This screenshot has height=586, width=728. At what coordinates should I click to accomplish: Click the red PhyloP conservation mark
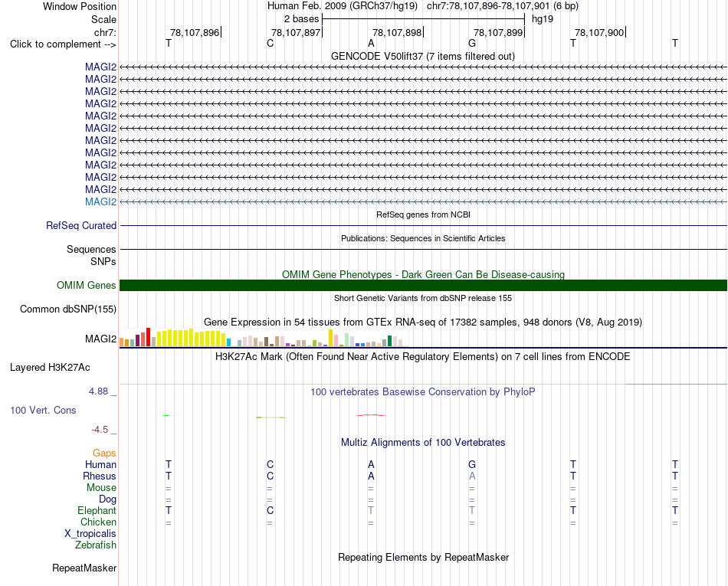click(370, 415)
